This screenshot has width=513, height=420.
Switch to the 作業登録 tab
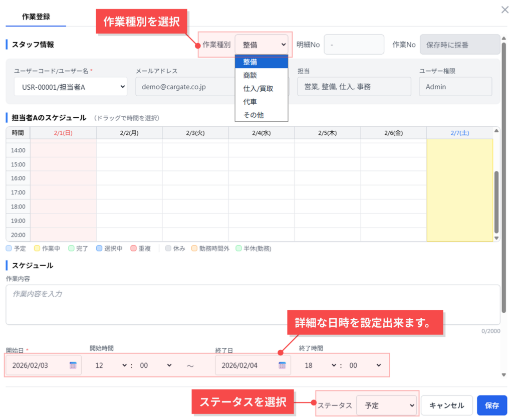pyautogui.click(x=36, y=17)
